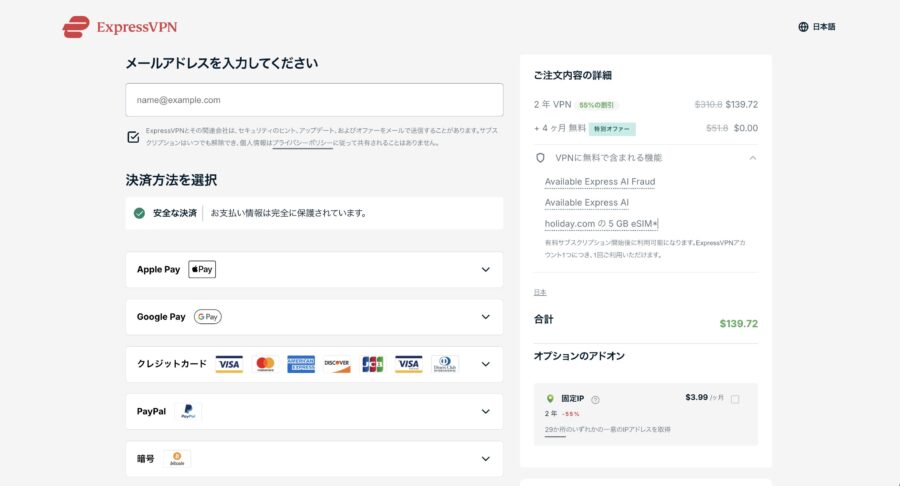Click the first Visa card logo
This screenshot has height=486, width=900.
[x=229, y=364]
